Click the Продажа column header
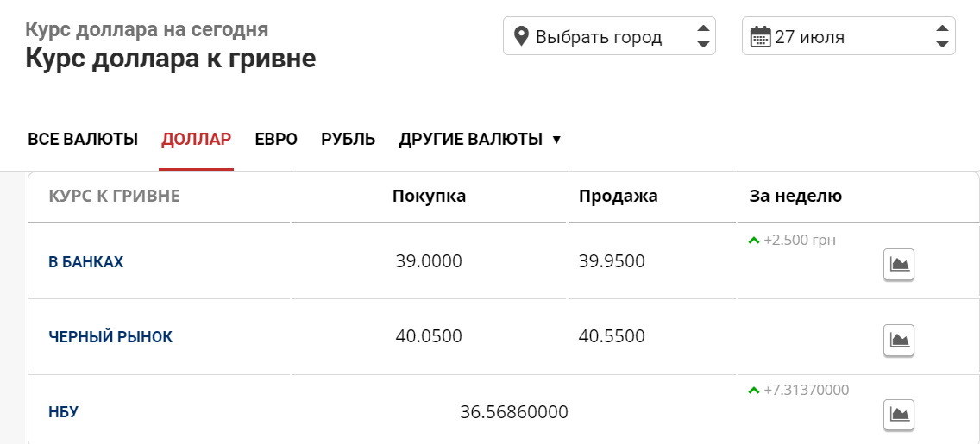 click(x=618, y=197)
